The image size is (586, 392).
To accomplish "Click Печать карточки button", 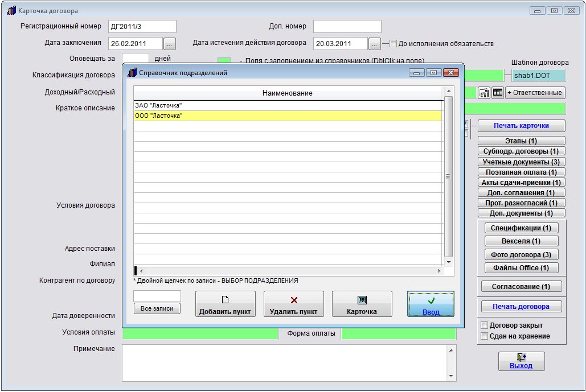I will coord(521,126).
